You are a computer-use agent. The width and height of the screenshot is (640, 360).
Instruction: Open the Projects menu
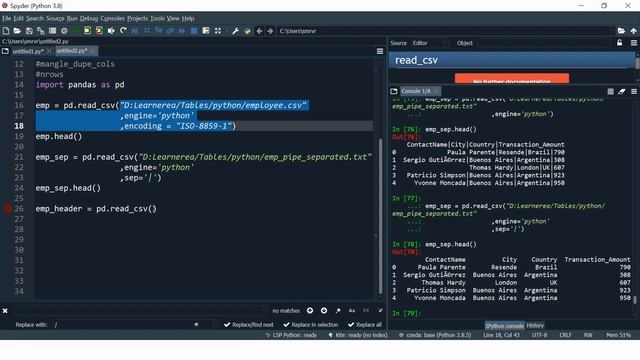pyautogui.click(x=138, y=18)
